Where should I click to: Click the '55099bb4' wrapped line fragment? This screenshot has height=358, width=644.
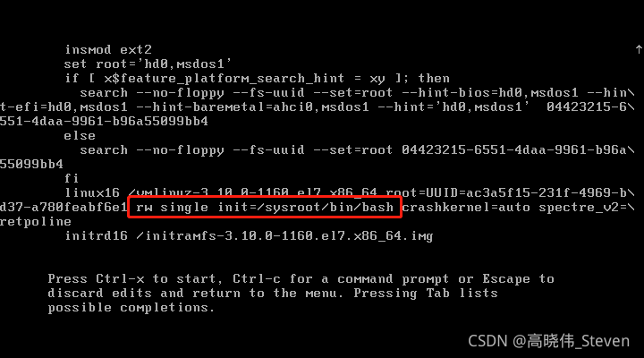point(31,165)
